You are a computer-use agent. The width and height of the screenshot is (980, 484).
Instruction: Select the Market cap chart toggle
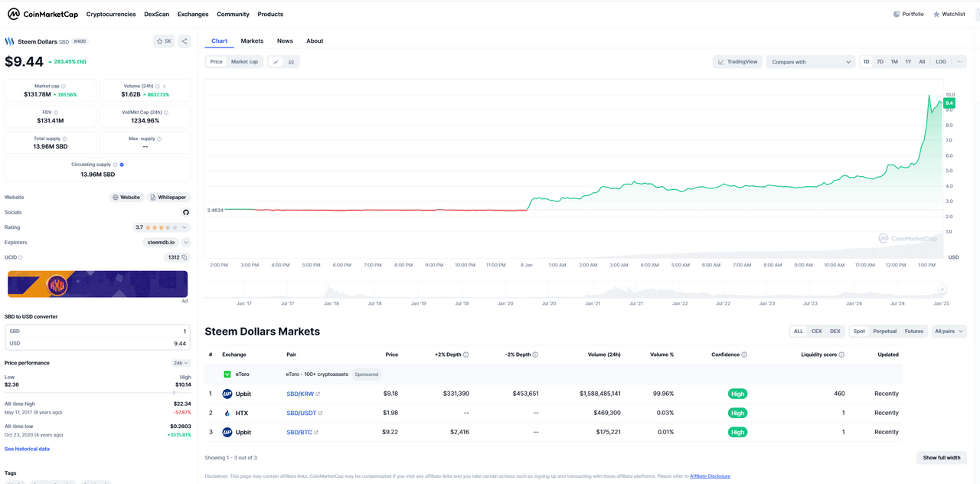(x=245, y=62)
